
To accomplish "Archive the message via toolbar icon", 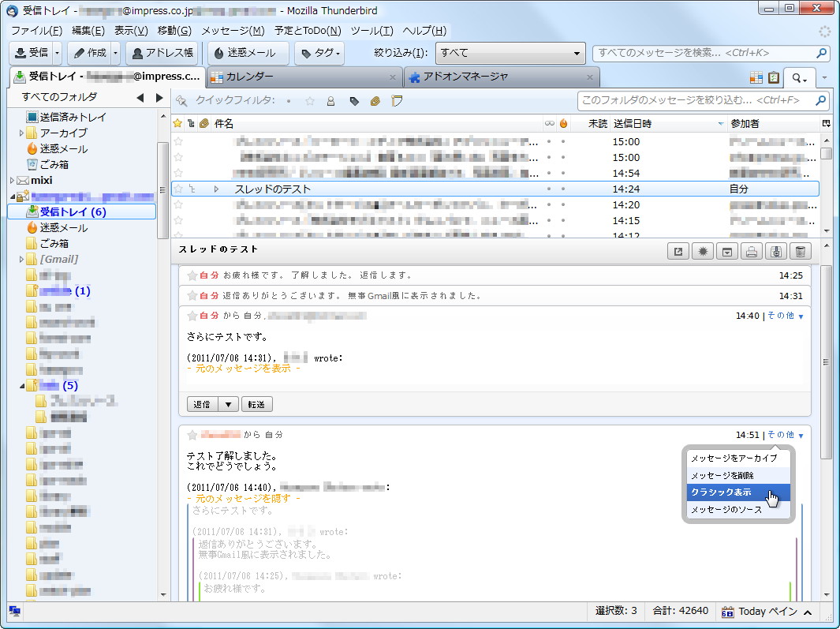I will click(726, 249).
